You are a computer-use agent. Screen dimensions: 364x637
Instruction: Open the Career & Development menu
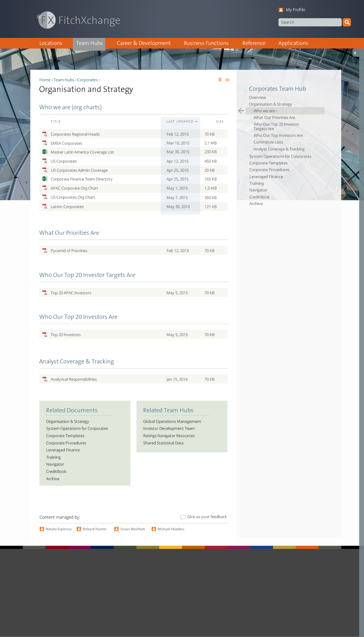(x=144, y=43)
